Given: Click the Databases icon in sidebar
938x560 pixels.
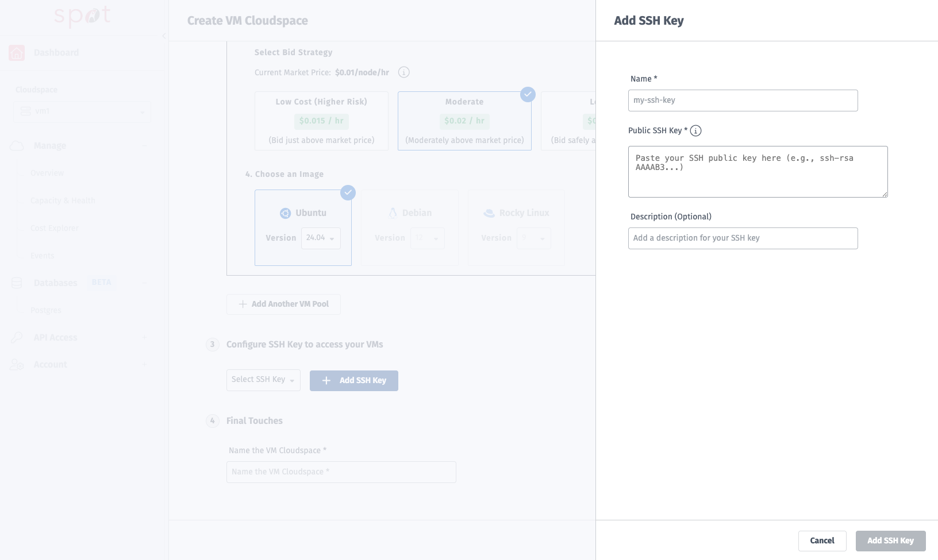Looking at the screenshot, I should point(17,283).
